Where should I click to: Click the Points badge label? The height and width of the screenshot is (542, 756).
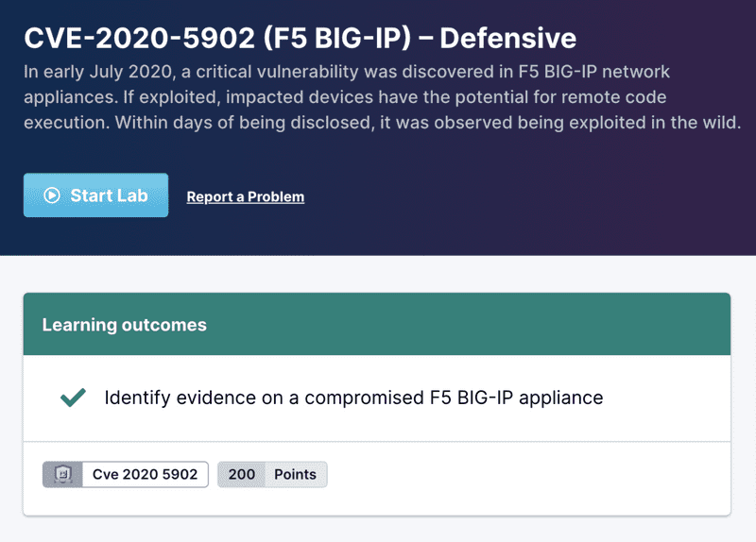click(295, 474)
